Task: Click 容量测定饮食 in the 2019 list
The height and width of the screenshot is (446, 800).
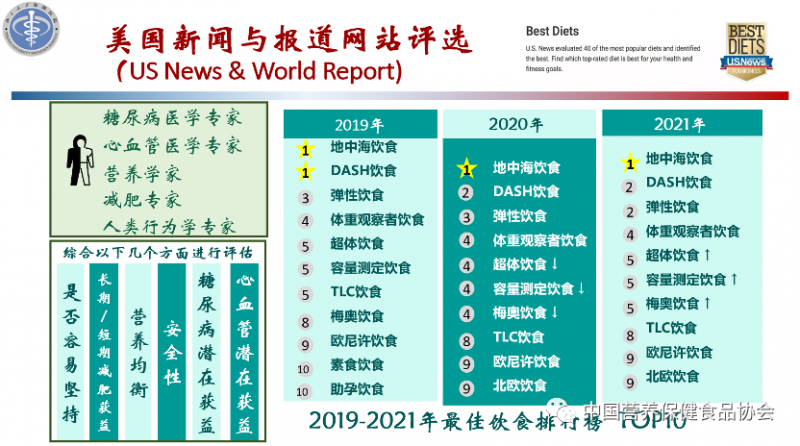Action: click(370, 268)
